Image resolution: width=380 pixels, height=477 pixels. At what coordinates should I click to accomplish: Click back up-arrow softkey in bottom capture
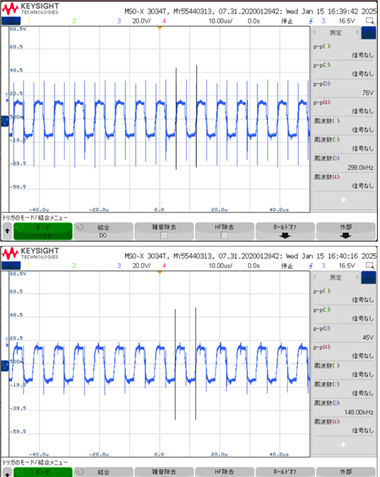click(x=7, y=472)
